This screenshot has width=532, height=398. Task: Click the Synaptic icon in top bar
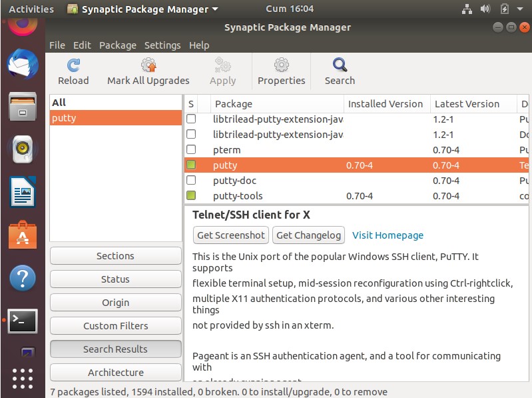tap(73, 9)
